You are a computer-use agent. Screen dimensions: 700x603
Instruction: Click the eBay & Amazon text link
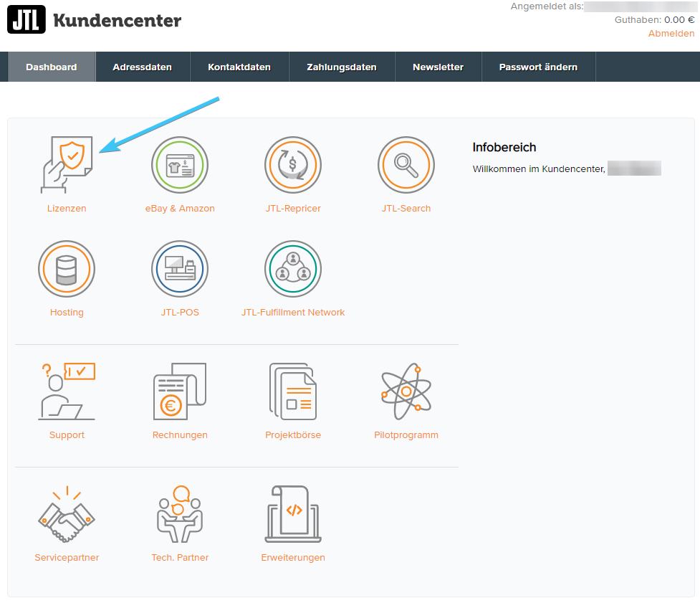click(x=180, y=208)
